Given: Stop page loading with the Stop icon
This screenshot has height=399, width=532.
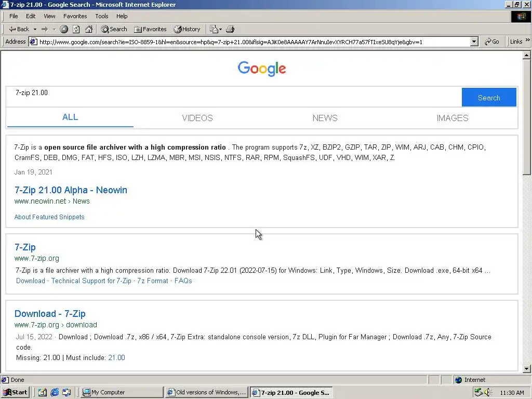Looking at the screenshot, I should coord(64,29).
